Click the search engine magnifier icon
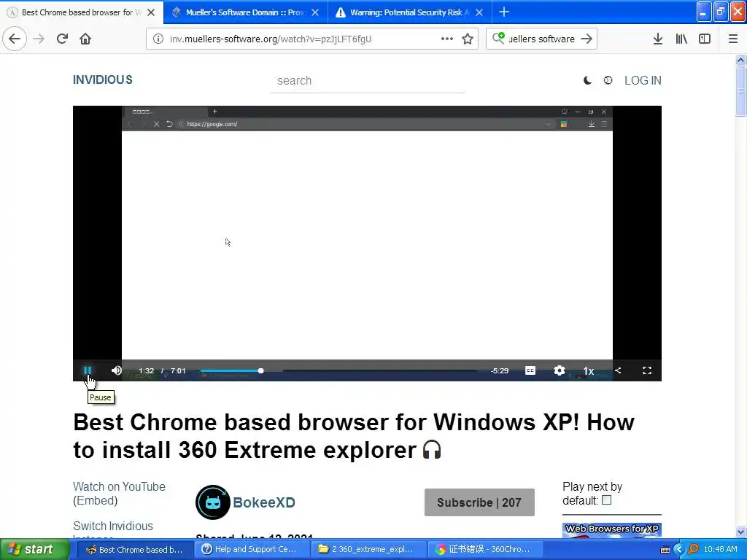 click(498, 38)
